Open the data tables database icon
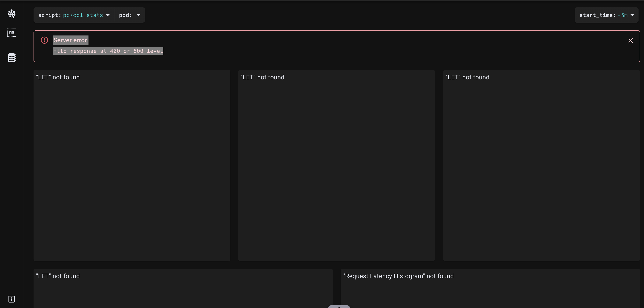 coord(11,58)
